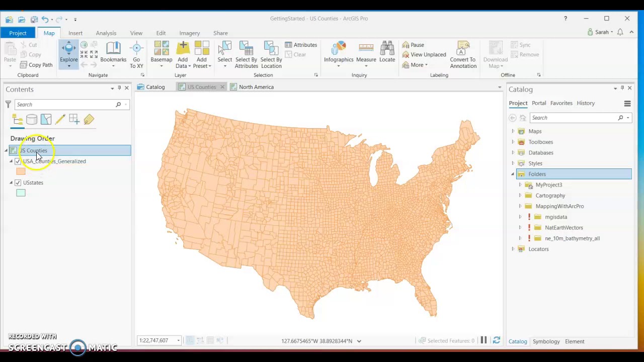
Task: Open the Bookmarks gallery
Action: (113, 54)
